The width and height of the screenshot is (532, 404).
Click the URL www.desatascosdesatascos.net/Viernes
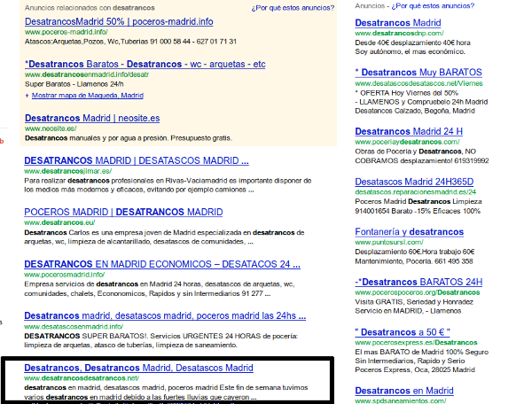(x=419, y=83)
